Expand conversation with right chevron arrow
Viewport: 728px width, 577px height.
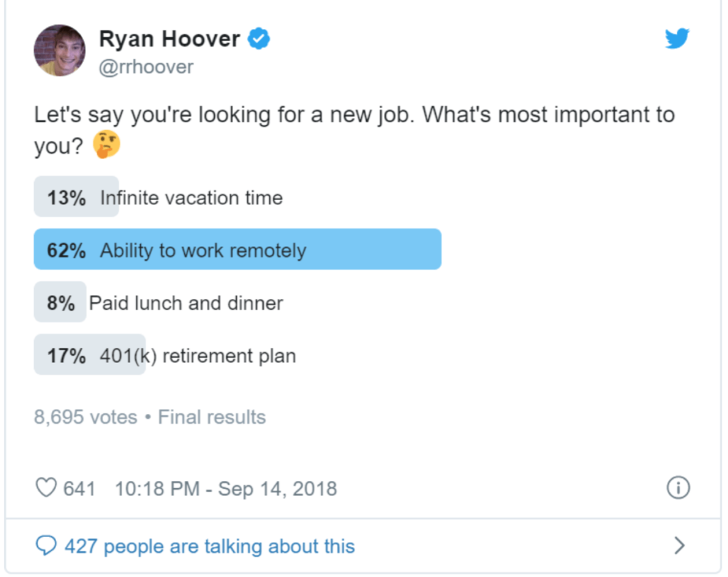(679, 546)
